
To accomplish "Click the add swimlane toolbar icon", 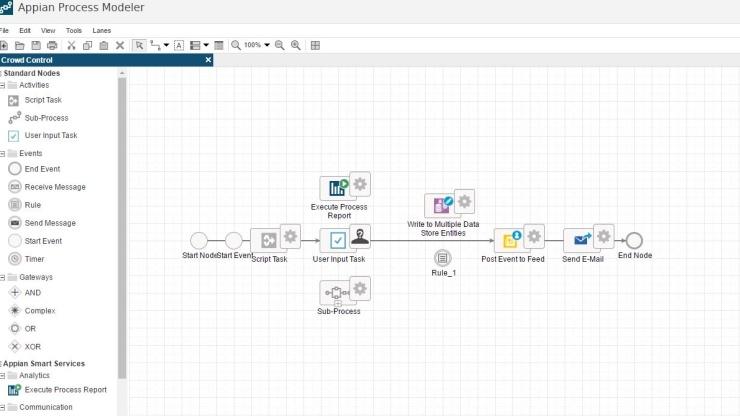I will 195,45.
